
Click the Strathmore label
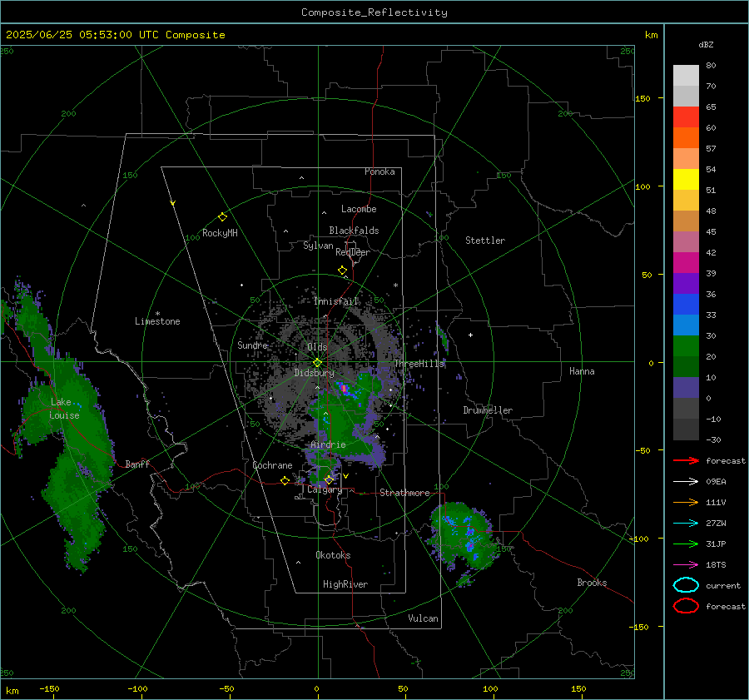tap(404, 493)
